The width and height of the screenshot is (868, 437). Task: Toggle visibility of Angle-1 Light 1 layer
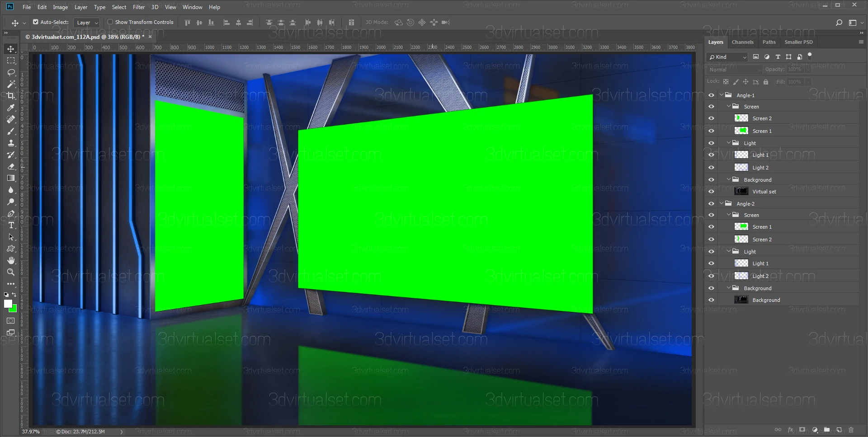click(711, 155)
